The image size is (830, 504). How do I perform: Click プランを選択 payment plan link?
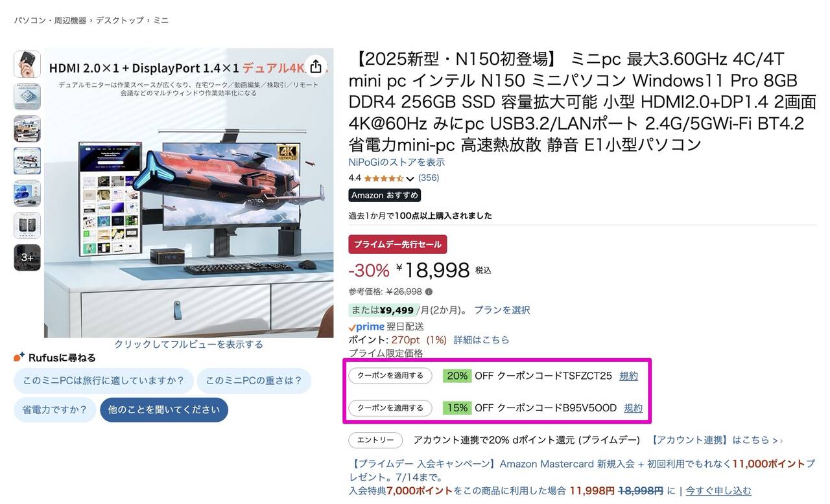pyautogui.click(x=502, y=310)
